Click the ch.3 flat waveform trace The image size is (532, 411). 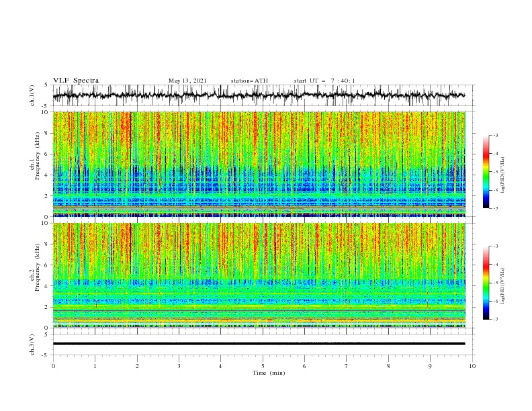pos(259,344)
